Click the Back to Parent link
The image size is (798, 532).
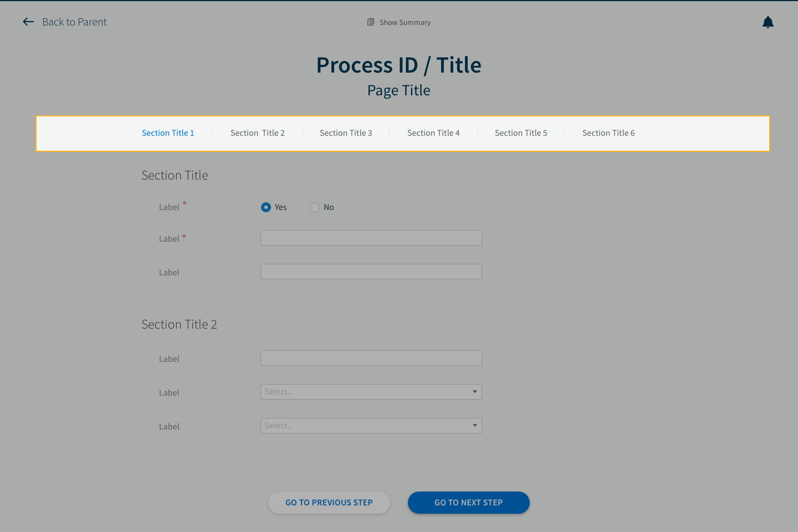[74, 22]
